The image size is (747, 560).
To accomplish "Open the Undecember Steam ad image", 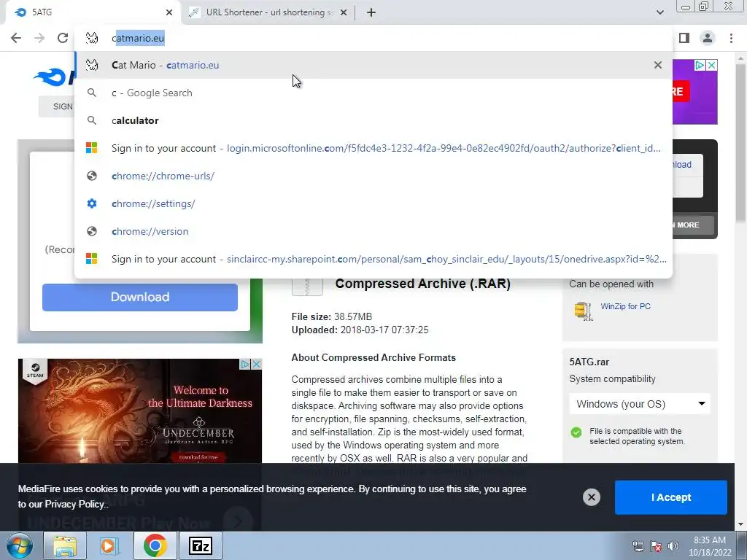I will point(139,412).
